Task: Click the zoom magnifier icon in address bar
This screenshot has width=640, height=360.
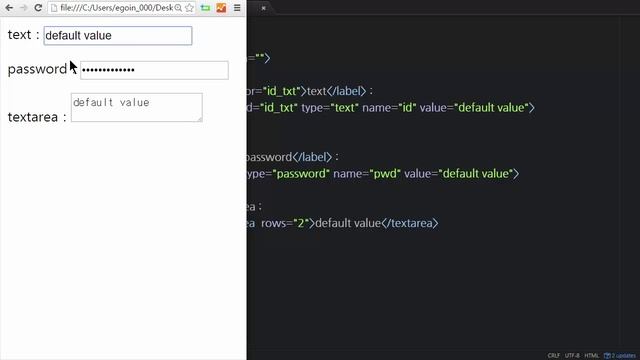Action: [x=178, y=8]
